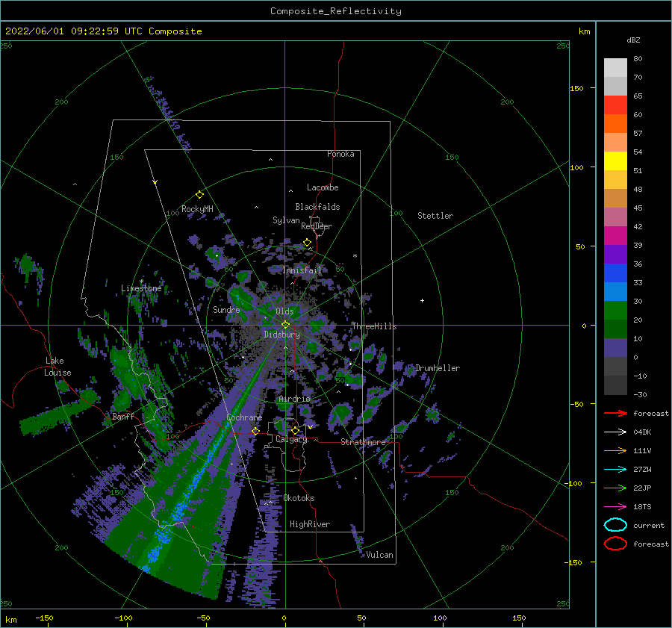Click the Didsbury town label
Image resolution: width=672 pixels, height=628 pixels.
click(x=281, y=335)
